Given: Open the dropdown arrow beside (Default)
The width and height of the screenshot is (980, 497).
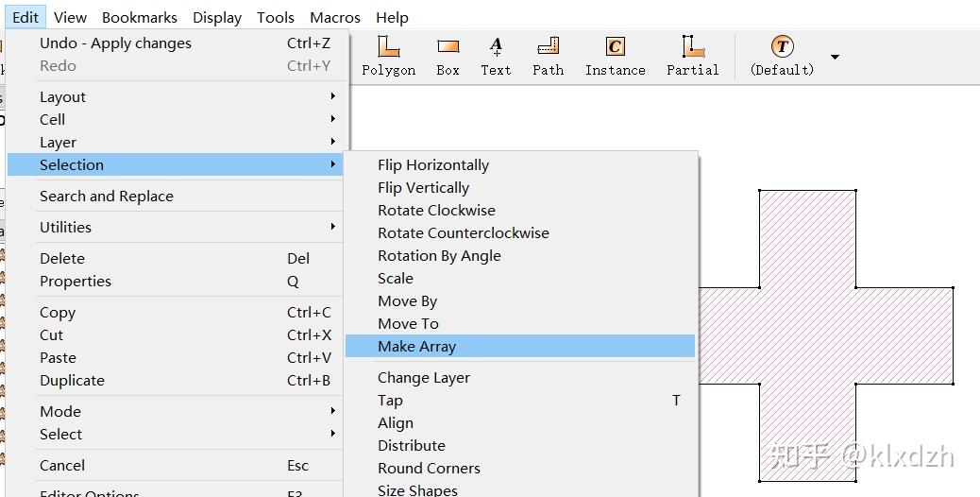Looking at the screenshot, I should [835, 57].
